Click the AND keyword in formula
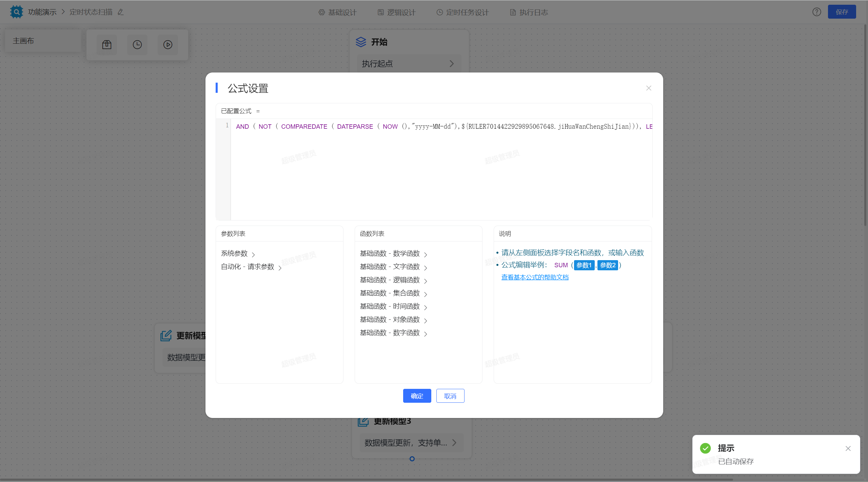Image resolution: width=868 pixels, height=482 pixels. pos(242,126)
